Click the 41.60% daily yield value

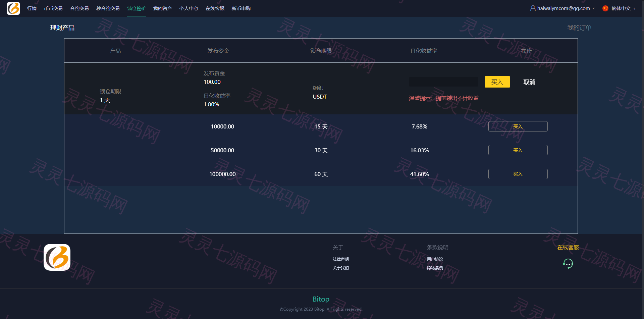(419, 174)
